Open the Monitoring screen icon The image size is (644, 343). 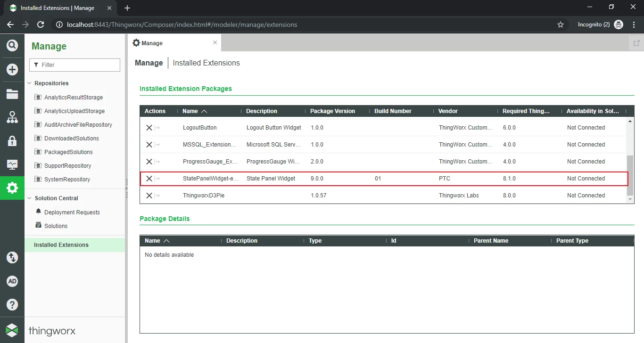(12, 164)
